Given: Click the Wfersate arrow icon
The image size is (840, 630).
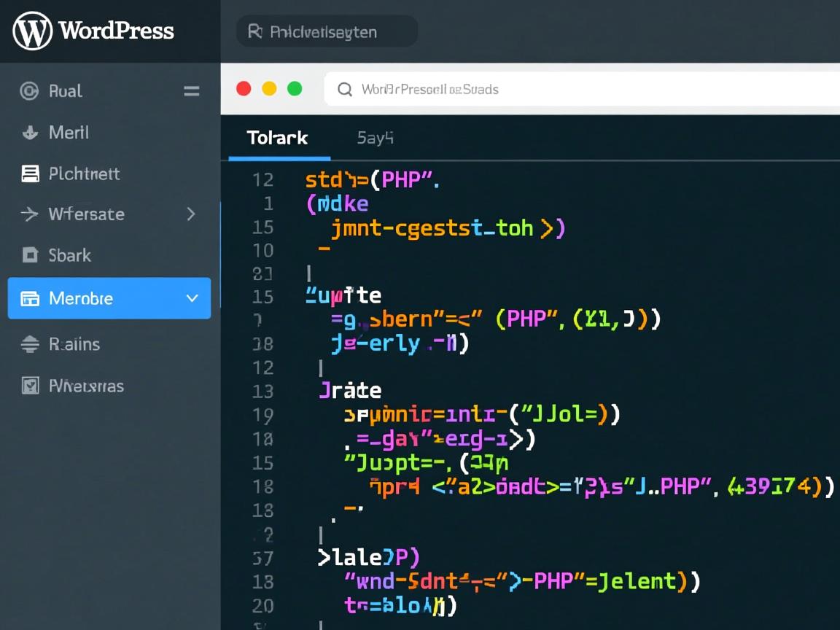Looking at the screenshot, I should 30,214.
